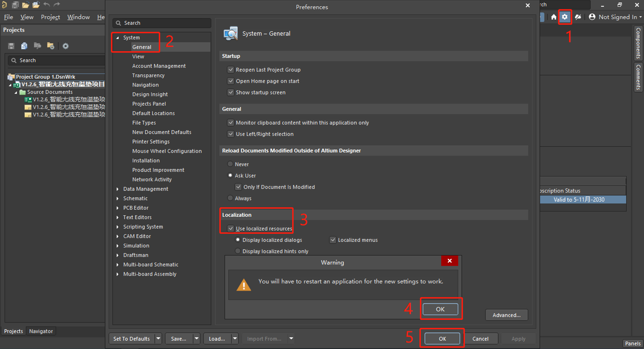
Task: Go to the Home page icon
Action: (x=553, y=17)
